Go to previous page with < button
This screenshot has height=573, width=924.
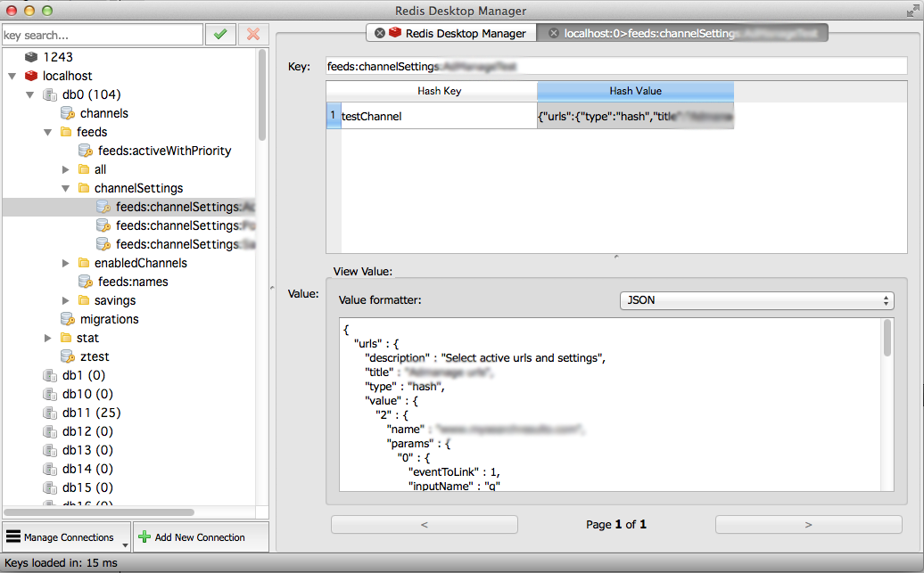(425, 524)
